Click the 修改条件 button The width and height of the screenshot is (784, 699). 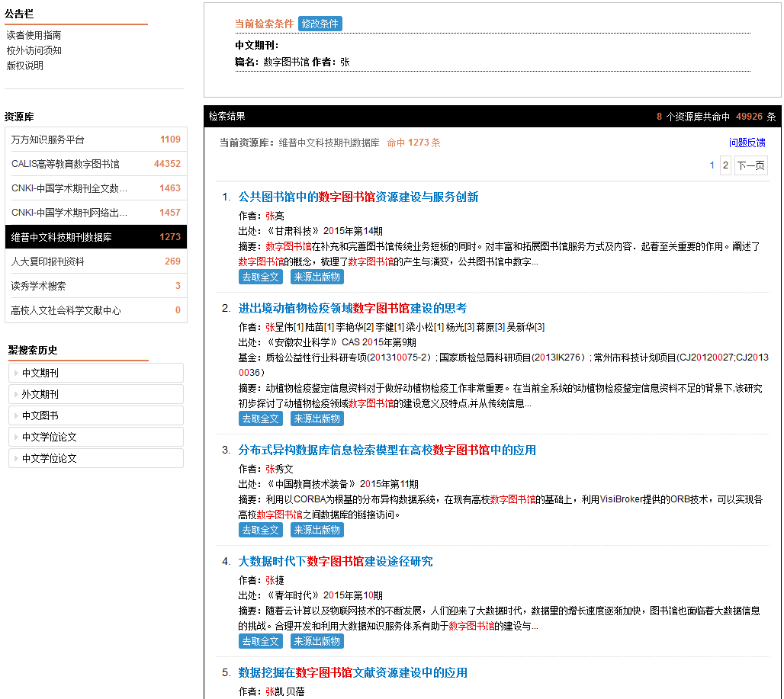320,24
